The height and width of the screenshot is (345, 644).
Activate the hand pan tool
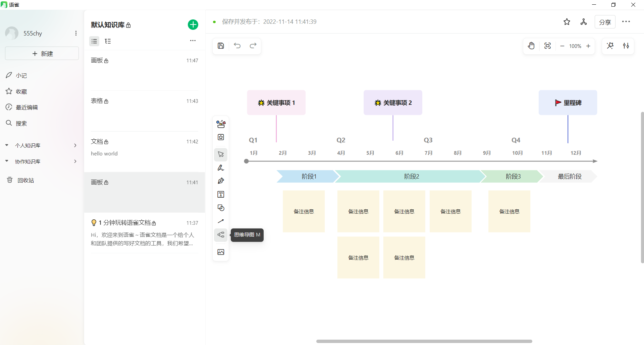click(531, 46)
